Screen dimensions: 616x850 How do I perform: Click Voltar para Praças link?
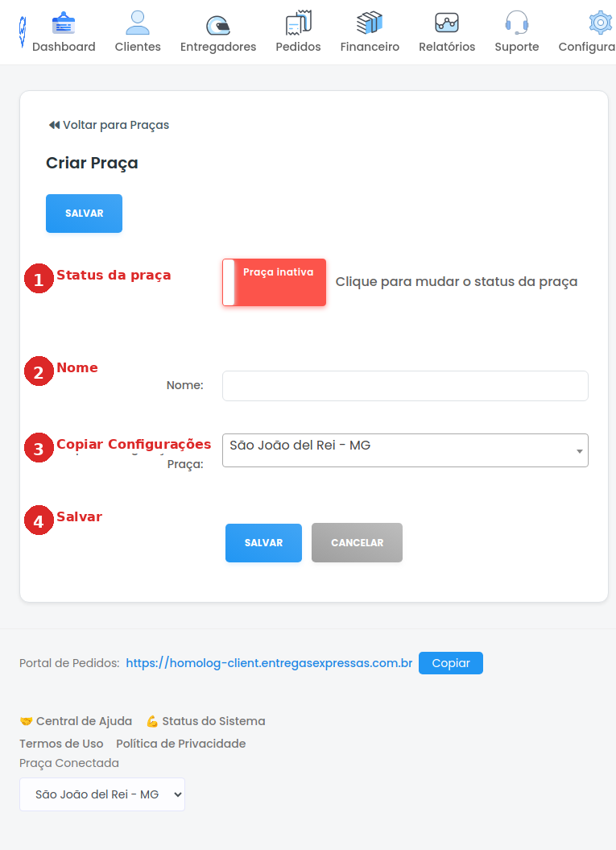(x=109, y=125)
